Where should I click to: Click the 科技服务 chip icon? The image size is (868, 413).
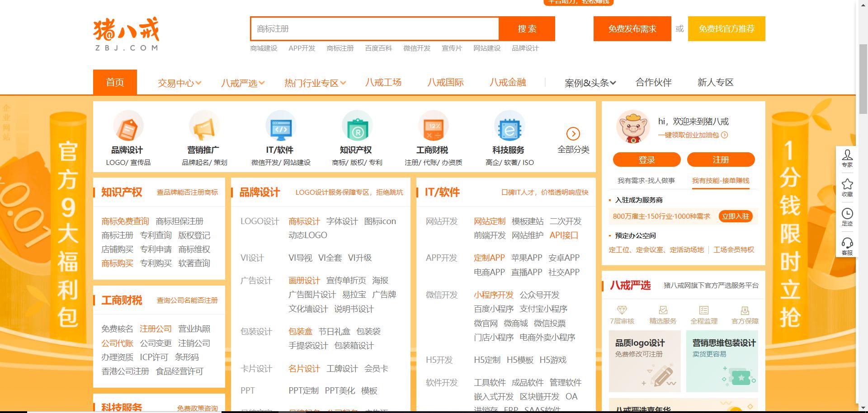tap(509, 127)
